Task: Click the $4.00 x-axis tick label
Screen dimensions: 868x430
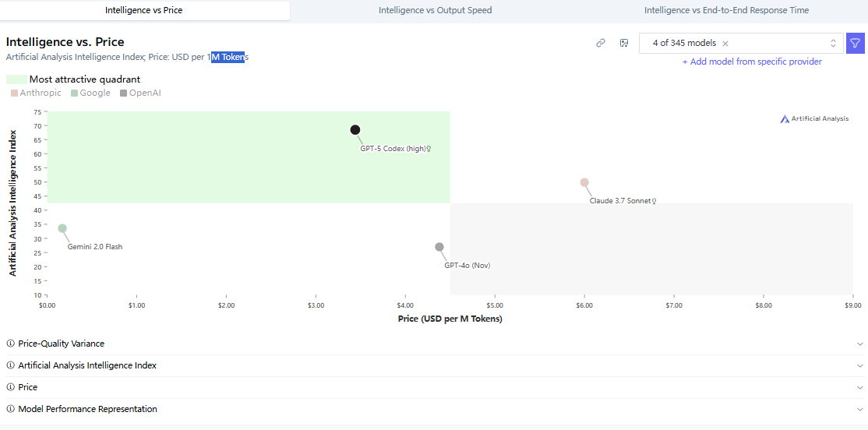Action: (x=405, y=305)
